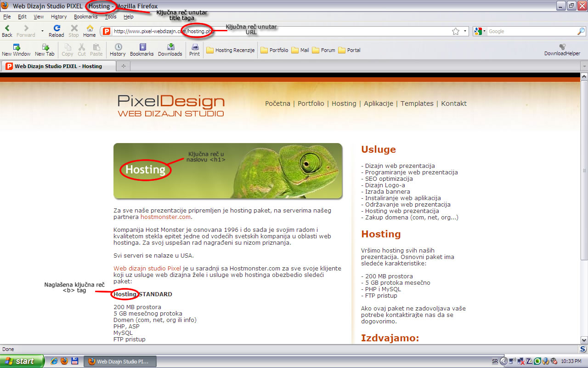Open a New Tab toolbar button
Viewport: 588px width, 368px height.
45,48
